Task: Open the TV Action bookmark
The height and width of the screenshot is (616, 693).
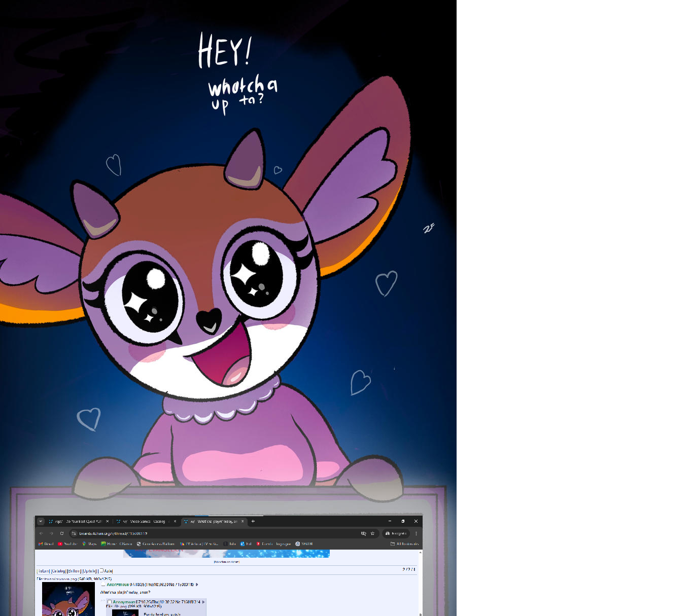Action: pos(199,544)
